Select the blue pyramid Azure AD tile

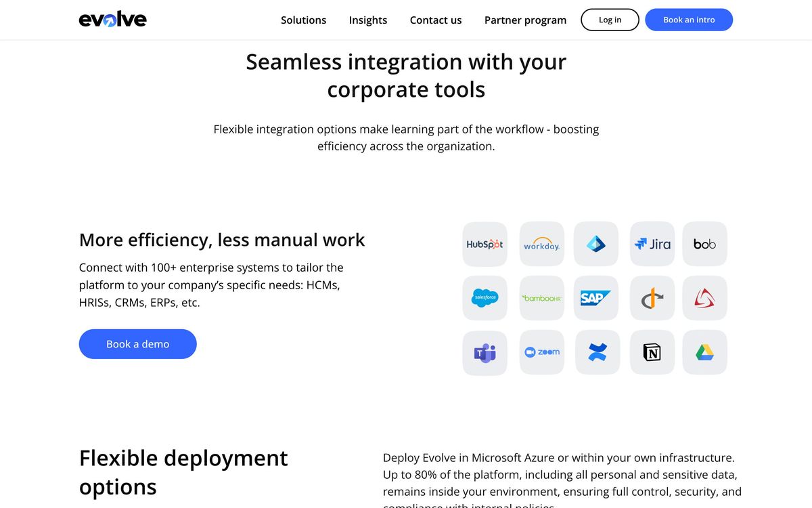pyautogui.click(x=596, y=244)
